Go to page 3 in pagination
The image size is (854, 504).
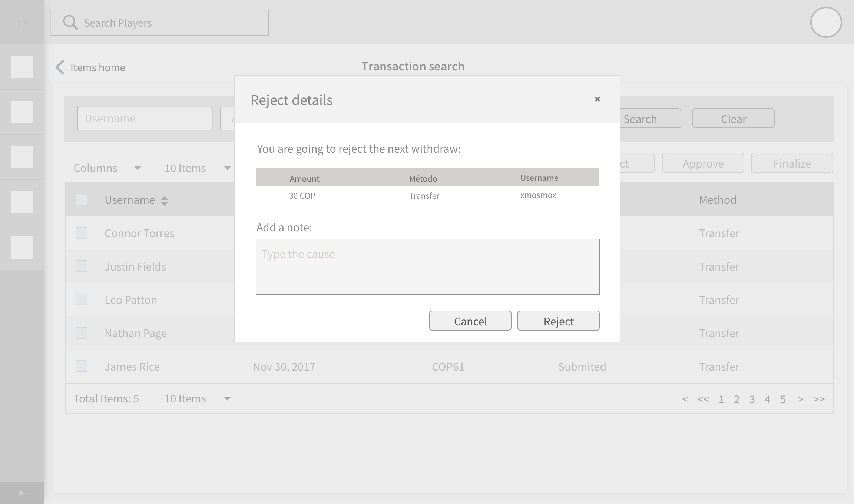coord(752,399)
